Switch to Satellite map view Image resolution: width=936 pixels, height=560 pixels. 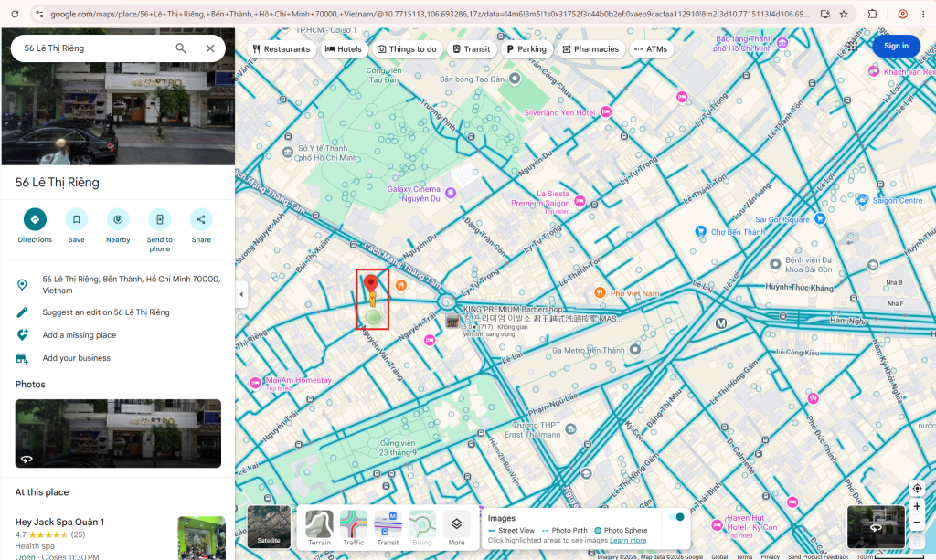point(269,527)
